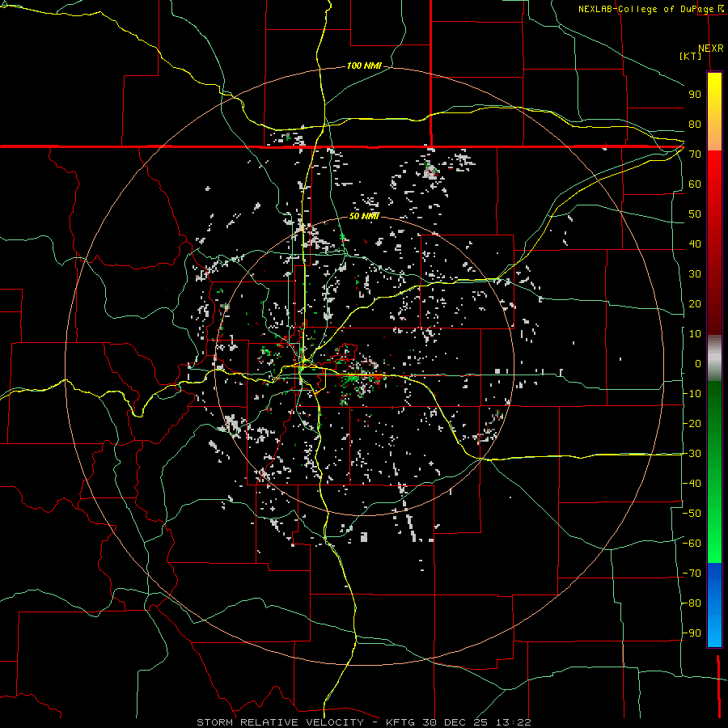
Task: Click the NEXLAB-College of DuPage credit text
Action: 645,9
